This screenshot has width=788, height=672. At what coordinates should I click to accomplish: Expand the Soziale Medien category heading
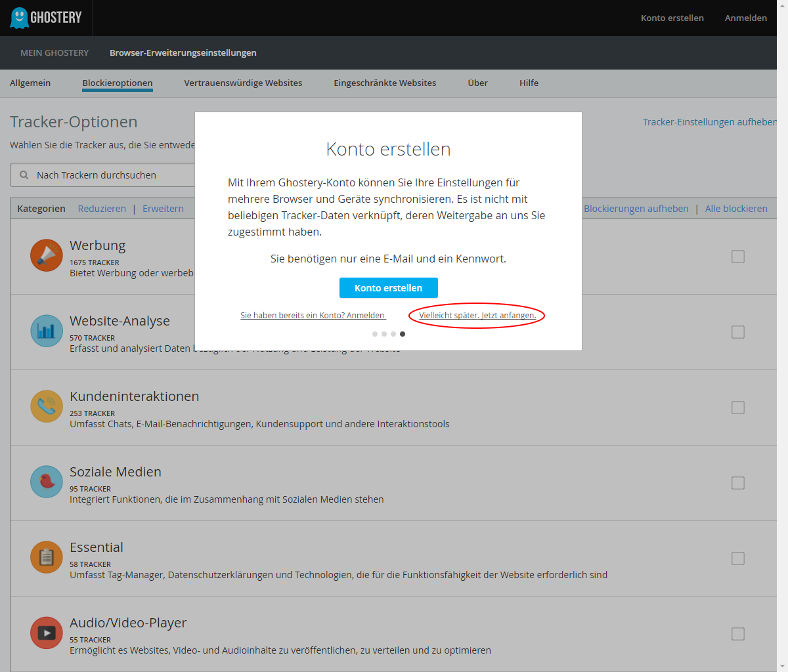pos(116,472)
